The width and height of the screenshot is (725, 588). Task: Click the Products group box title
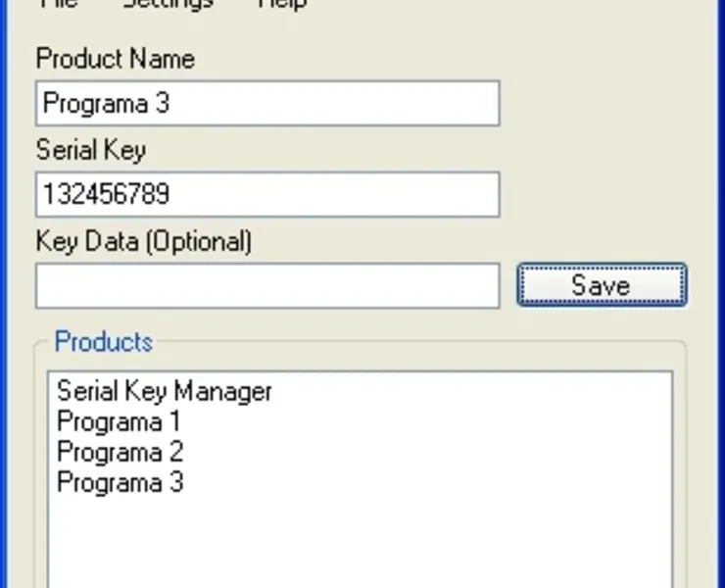pos(103,342)
